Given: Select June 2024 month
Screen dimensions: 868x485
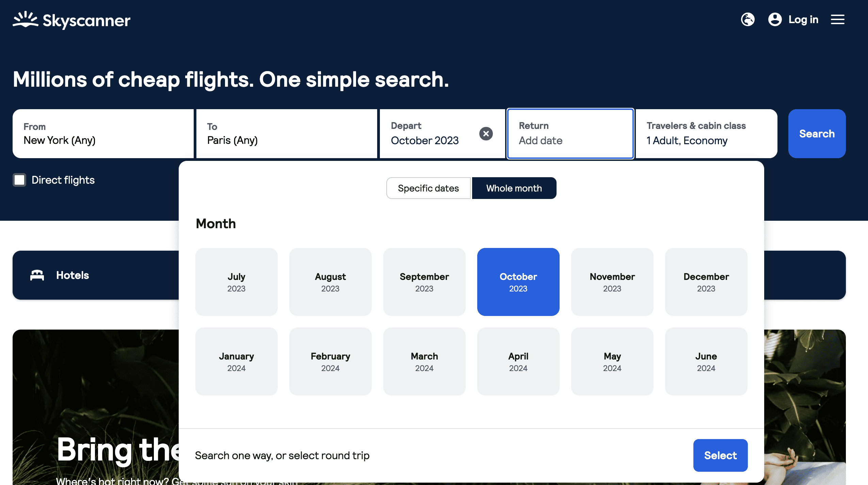Looking at the screenshot, I should (706, 361).
